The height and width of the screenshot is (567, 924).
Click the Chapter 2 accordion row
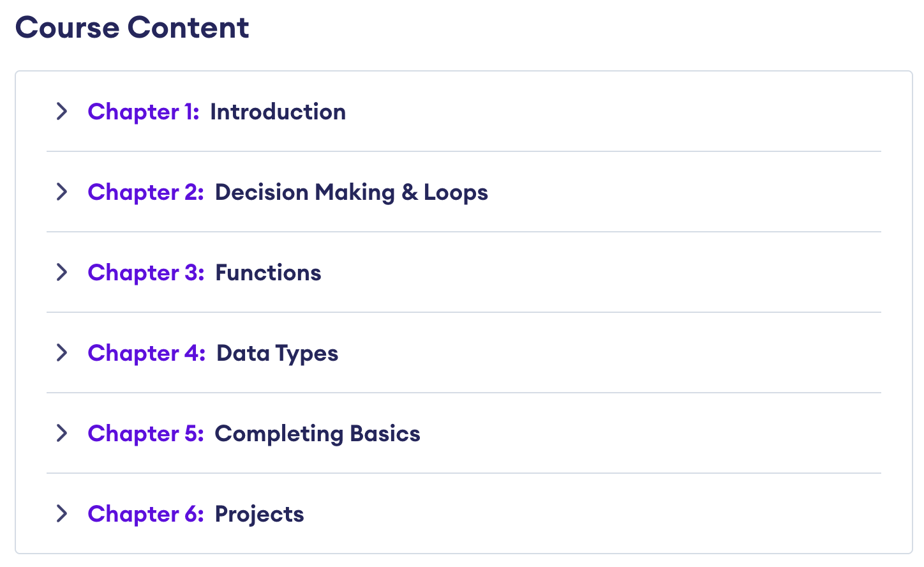(287, 192)
